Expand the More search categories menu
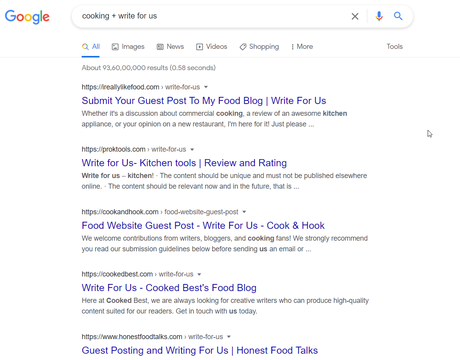The height and width of the screenshot is (360, 460). click(302, 47)
